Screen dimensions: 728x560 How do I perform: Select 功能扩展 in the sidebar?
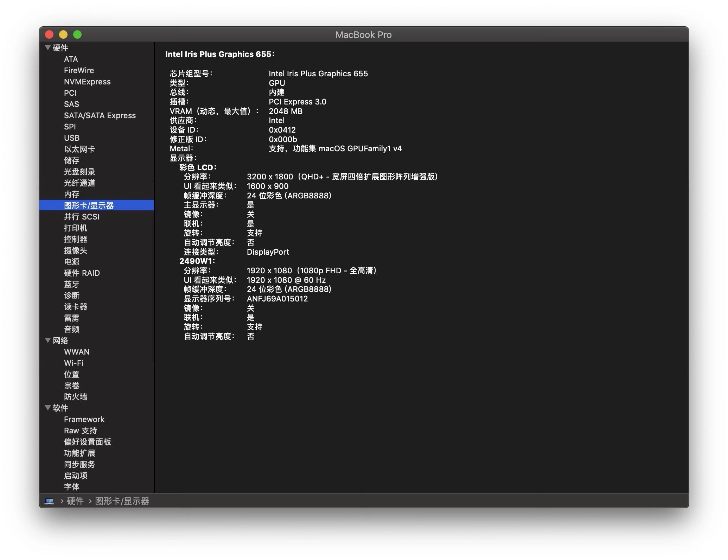(x=79, y=453)
